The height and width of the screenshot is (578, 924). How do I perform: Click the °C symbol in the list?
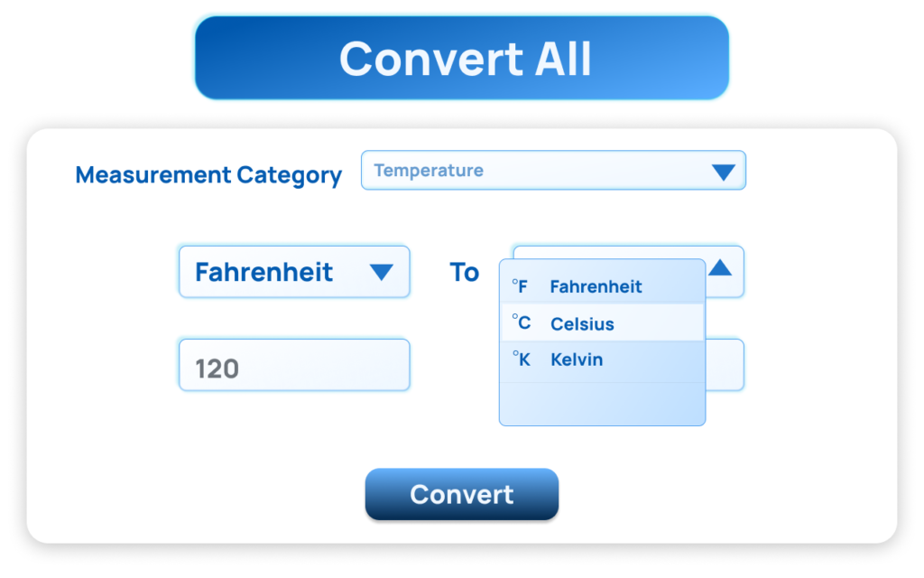coord(521,322)
